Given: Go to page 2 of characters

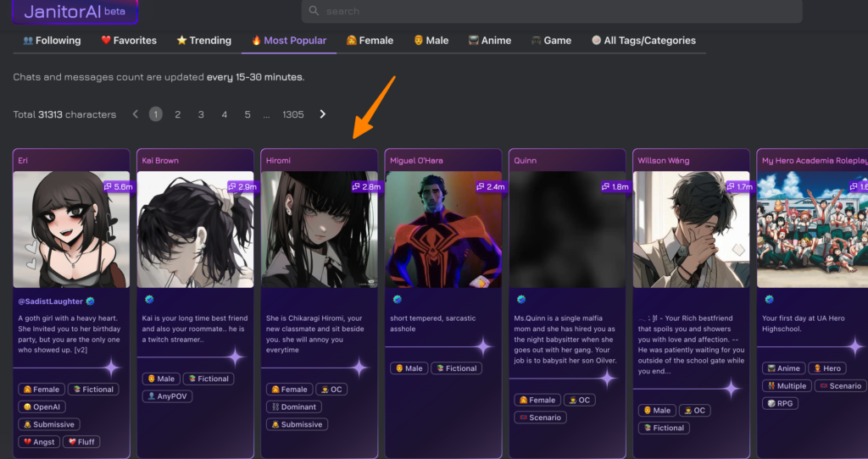Looking at the screenshot, I should 177,114.
